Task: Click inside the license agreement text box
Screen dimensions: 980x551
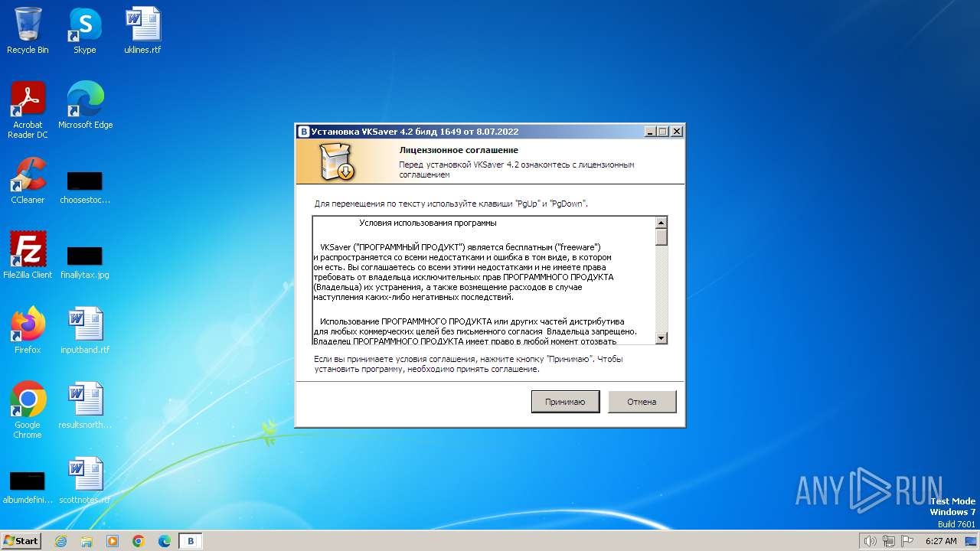Action: click(x=483, y=280)
